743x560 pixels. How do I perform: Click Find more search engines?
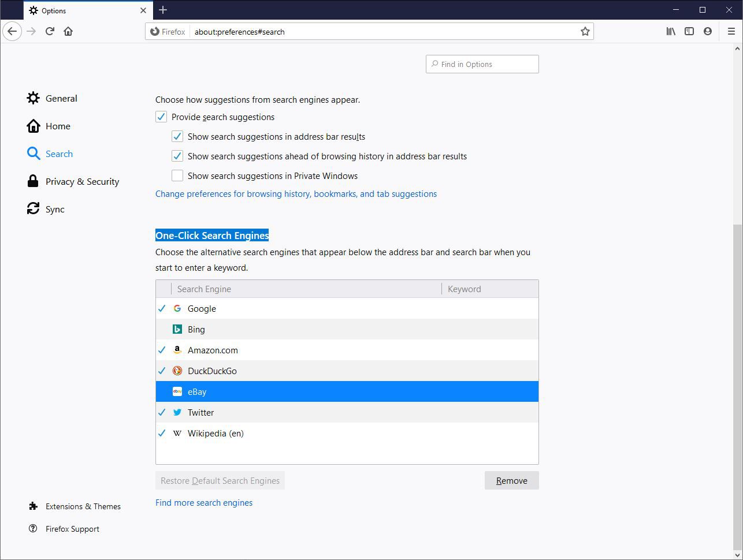pyautogui.click(x=204, y=503)
